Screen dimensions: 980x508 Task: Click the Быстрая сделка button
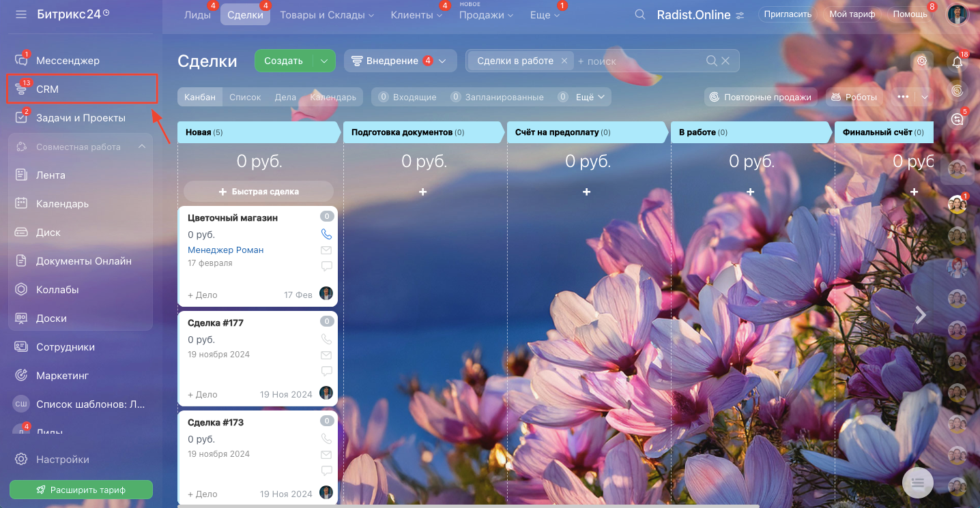pyautogui.click(x=259, y=192)
